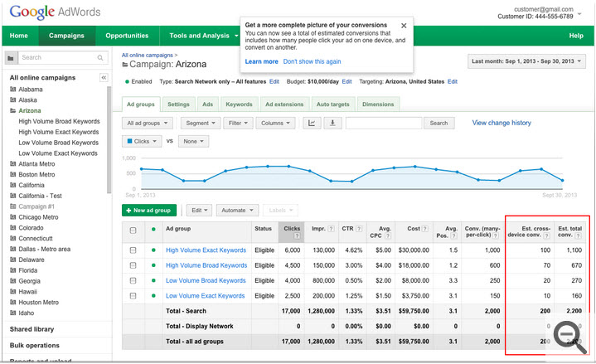The width and height of the screenshot is (596, 364).
Task: Click help icon next to Est. cross-device conv.
Action: tap(546, 235)
